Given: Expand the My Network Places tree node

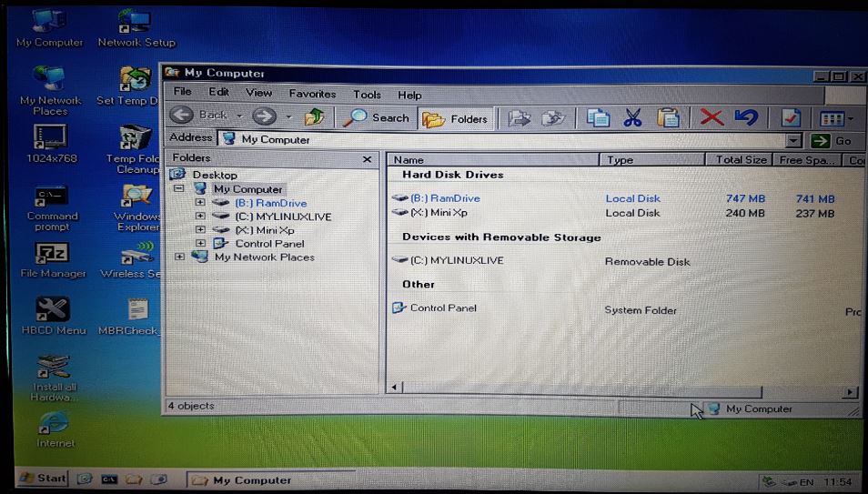Looking at the screenshot, I should [x=179, y=257].
